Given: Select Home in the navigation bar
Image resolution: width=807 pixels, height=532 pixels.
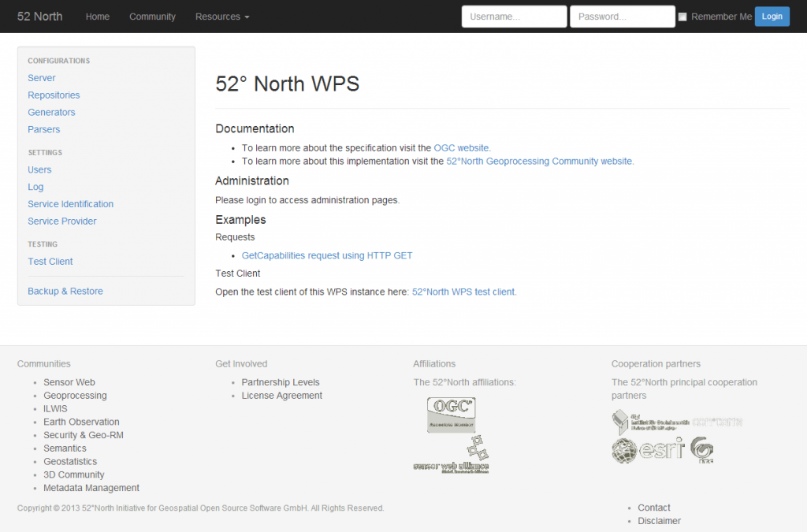Looking at the screenshot, I should (97, 16).
